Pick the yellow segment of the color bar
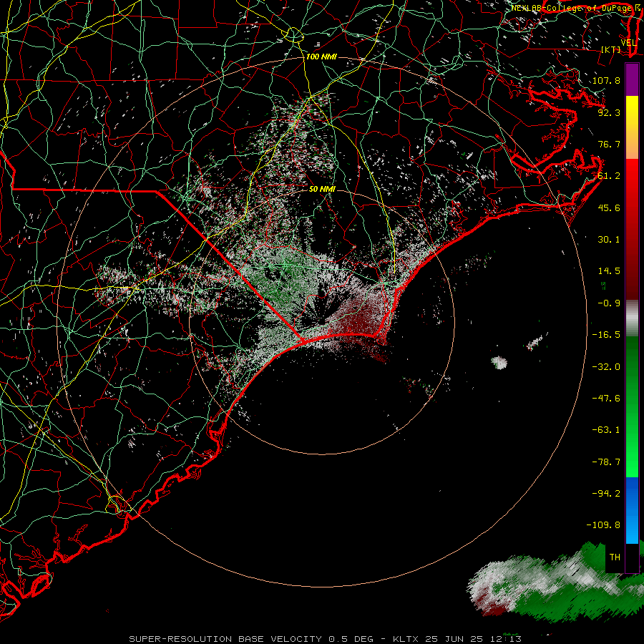The width and height of the screenshot is (644, 644). pyautogui.click(x=632, y=107)
